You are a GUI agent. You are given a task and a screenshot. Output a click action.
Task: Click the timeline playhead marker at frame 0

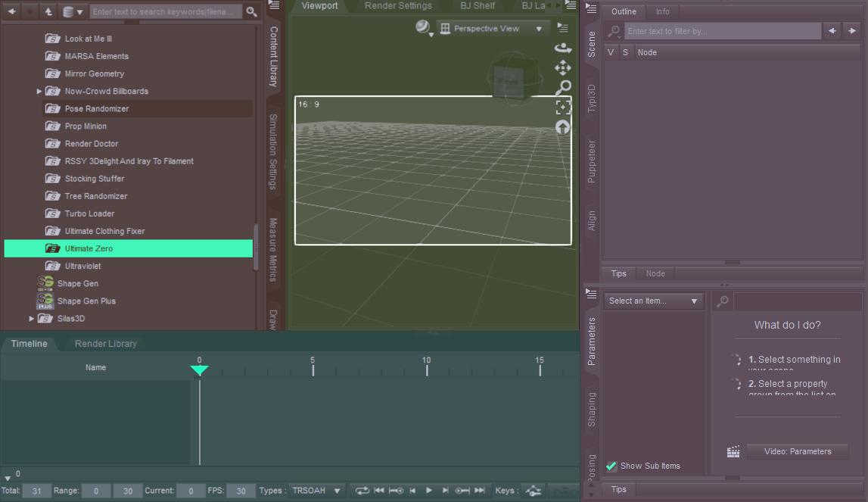[199, 369]
